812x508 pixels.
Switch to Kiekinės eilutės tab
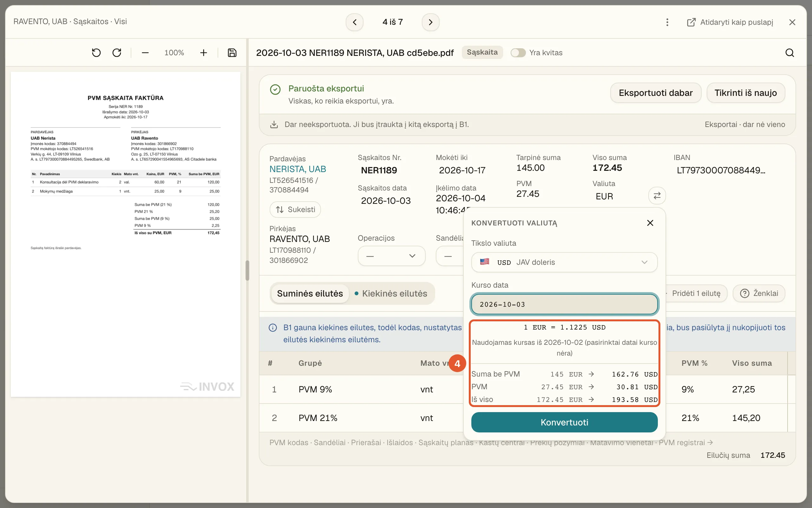click(391, 293)
